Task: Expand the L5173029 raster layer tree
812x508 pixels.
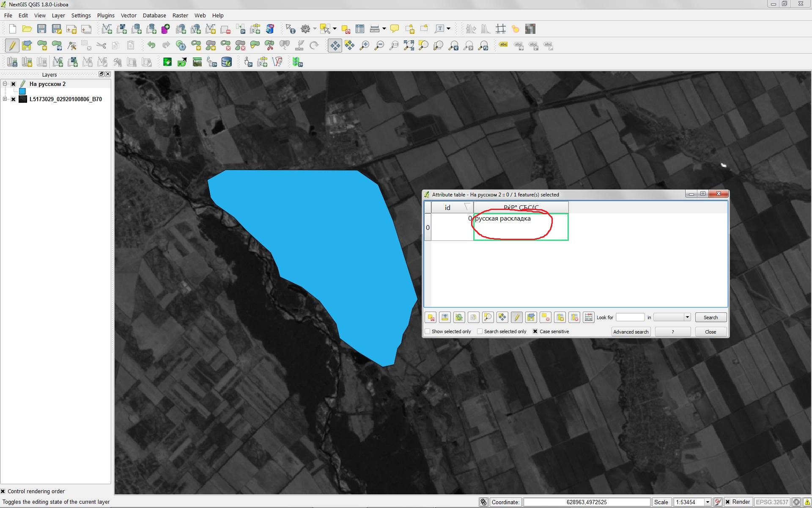Action: click(x=5, y=99)
